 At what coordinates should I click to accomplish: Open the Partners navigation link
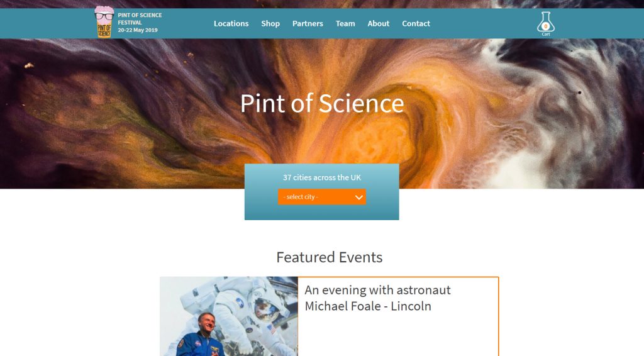(x=308, y=23)
